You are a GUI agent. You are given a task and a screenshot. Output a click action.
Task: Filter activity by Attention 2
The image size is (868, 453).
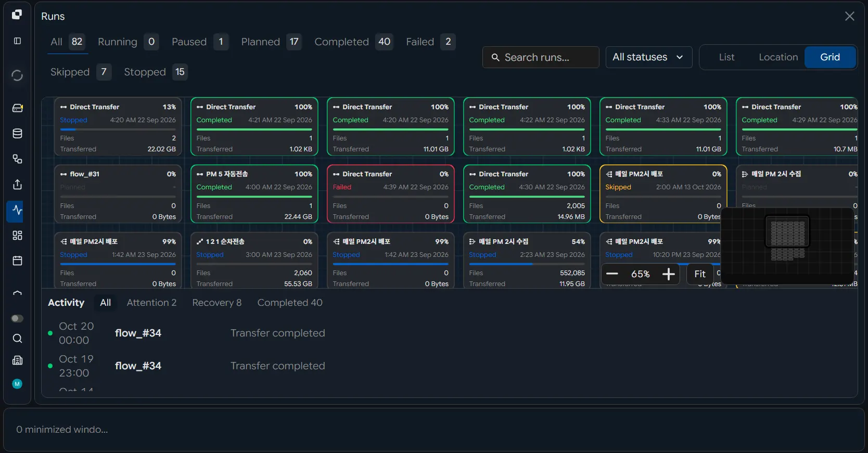(x=151, y=303)
